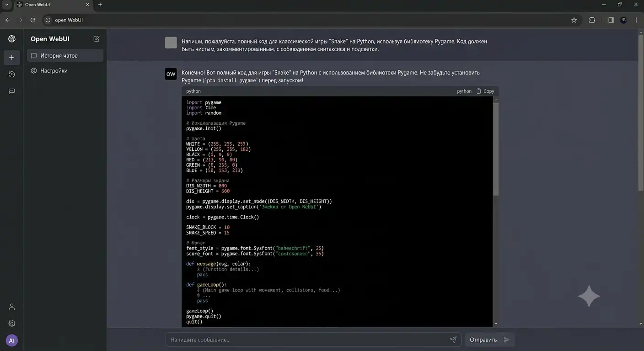Click the Отправить send button

[x=490, y=340]
